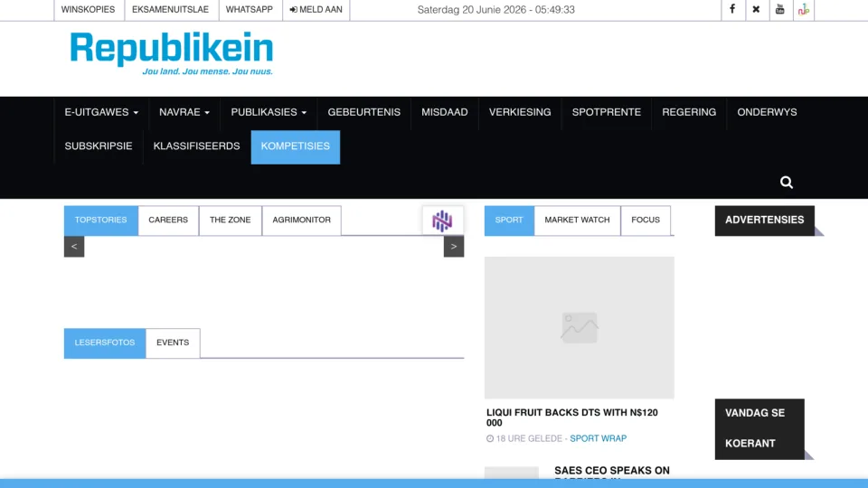Open the Liqui Fruit article image placeholder
The width and height of the screenshot is (868, 488).
(x=580, y=327)
